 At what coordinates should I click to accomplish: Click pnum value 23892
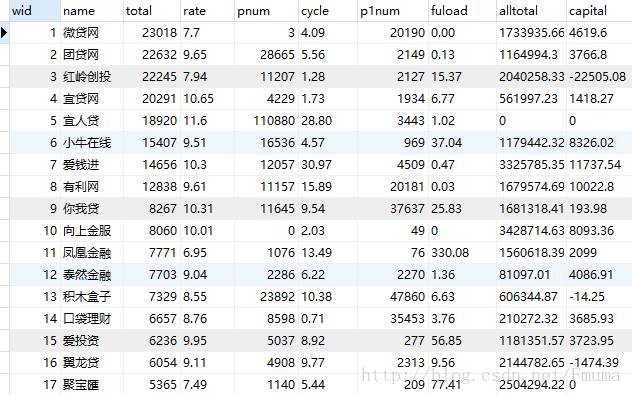pos(277,297)
